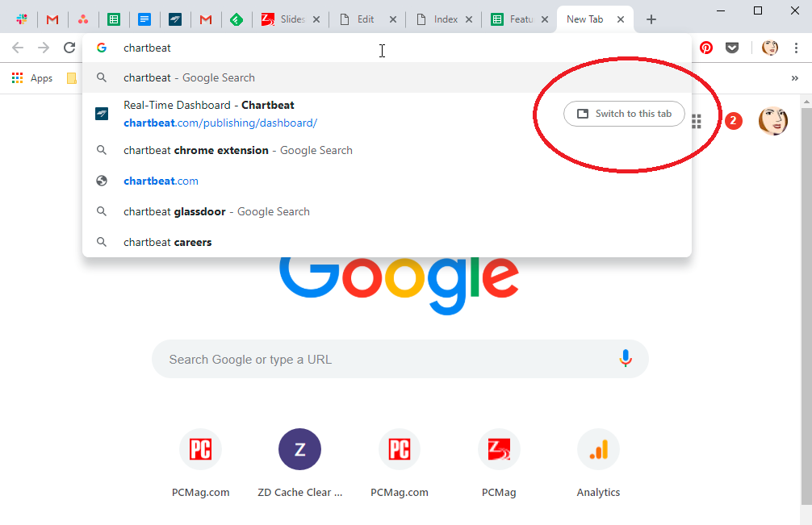Switch to the pinned Slack tab
The image size is (812, 525).
pos(22,18)
